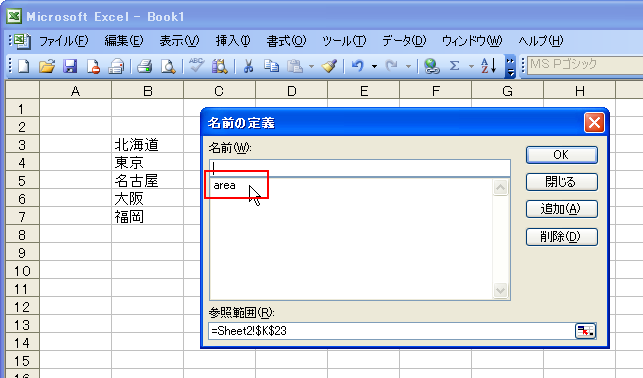Select row 10 header
643x378 pixels.
pos(22,271)
